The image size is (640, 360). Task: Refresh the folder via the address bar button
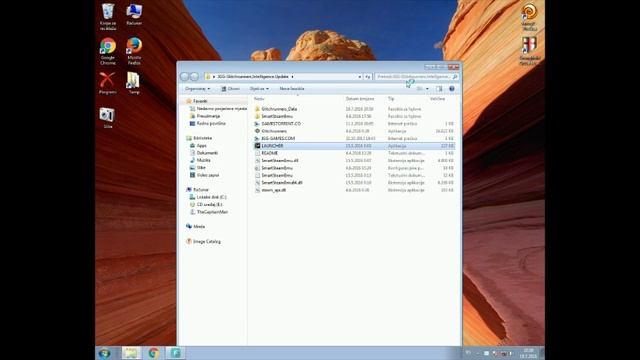click(x=368, y=76)
